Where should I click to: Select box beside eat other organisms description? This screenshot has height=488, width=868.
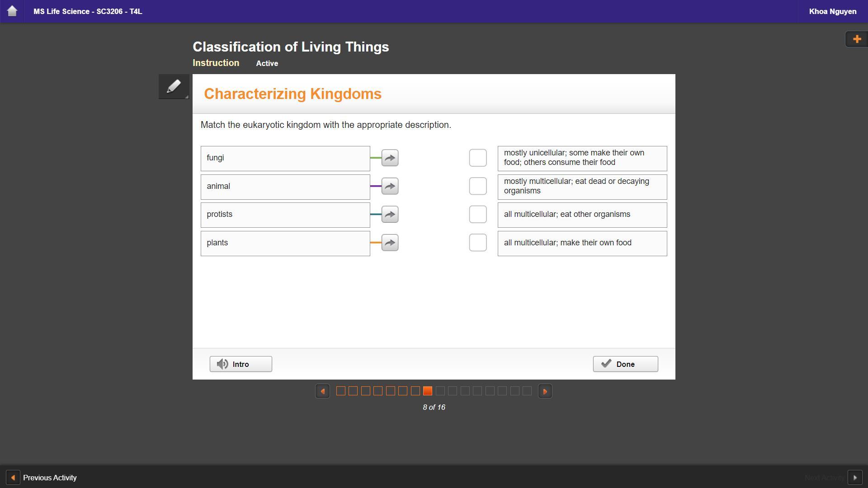click(x=478, y=215)
